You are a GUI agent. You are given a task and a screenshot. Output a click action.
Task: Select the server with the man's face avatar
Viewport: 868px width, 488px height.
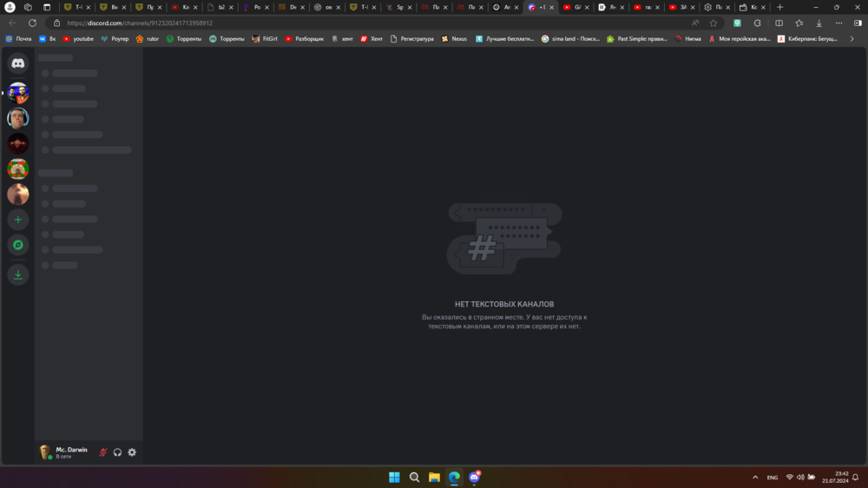coord(17,118)
